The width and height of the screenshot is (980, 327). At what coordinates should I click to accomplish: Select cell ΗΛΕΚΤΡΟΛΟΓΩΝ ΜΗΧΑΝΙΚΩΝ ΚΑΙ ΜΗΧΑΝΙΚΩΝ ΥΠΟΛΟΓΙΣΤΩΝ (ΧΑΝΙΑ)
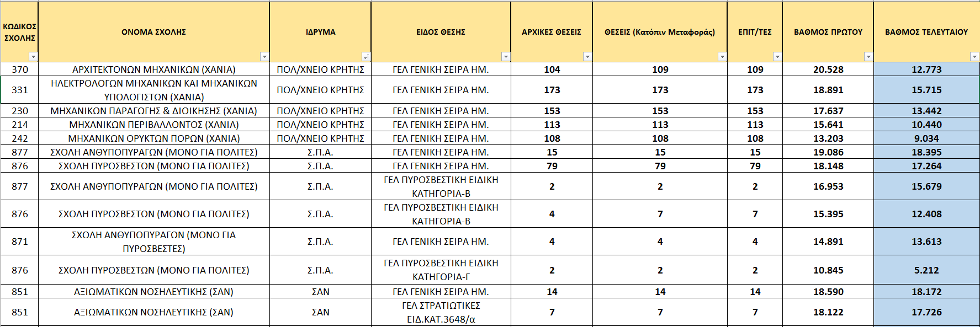click(x=154, y=90)
